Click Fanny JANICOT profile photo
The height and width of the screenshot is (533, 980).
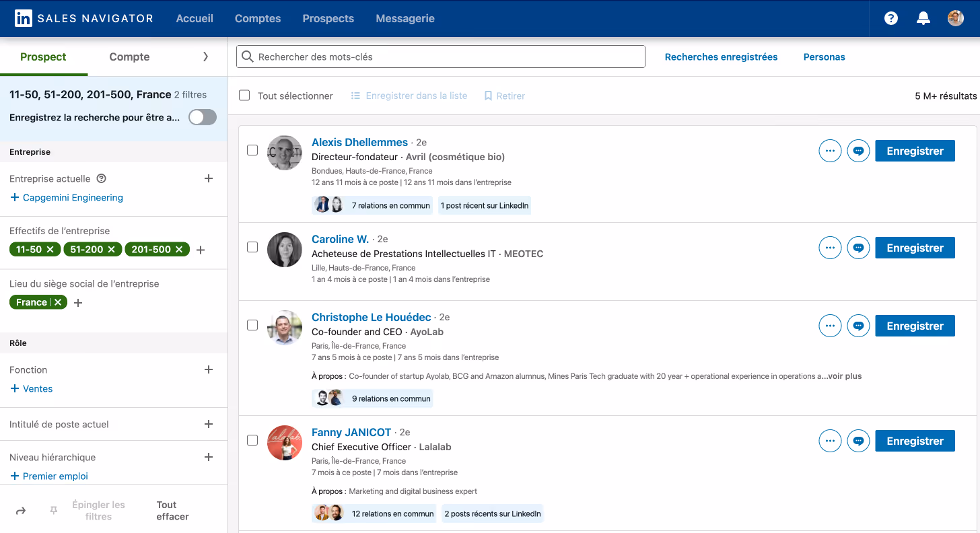(285, 443)
